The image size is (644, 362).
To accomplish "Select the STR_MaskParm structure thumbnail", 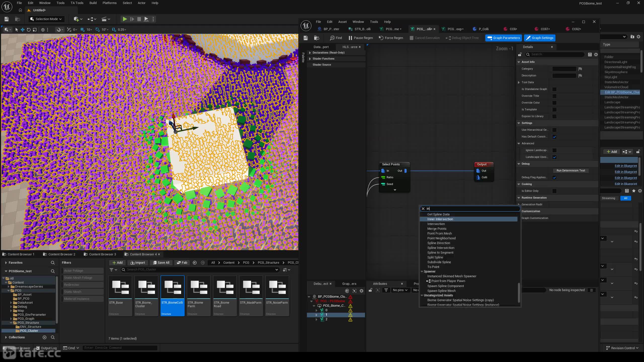I will coord(251,296).
